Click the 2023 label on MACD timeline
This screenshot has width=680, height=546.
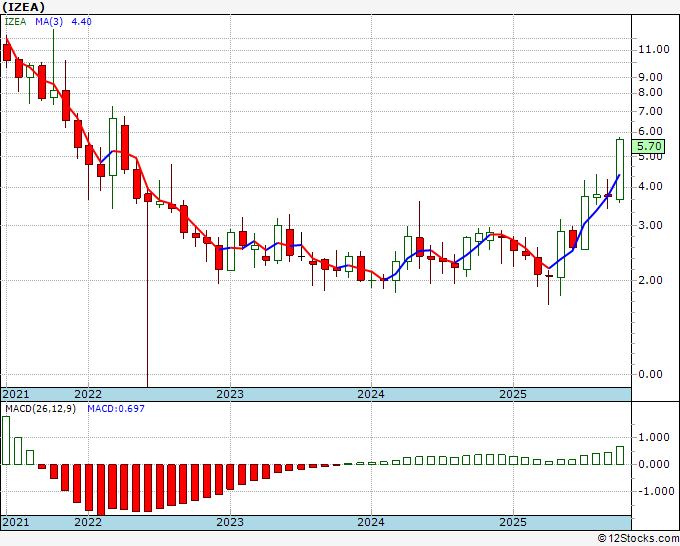click(x=230, y=522)
